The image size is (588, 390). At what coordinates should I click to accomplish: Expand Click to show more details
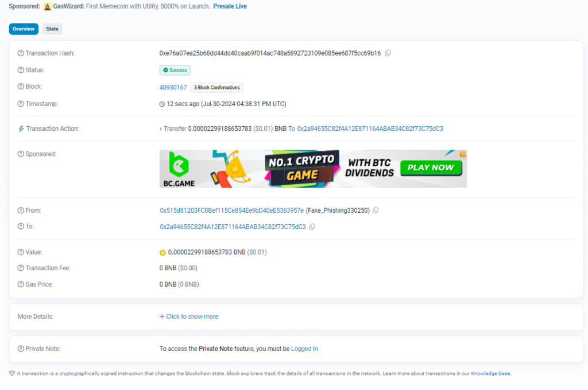(x=189, y=317)
